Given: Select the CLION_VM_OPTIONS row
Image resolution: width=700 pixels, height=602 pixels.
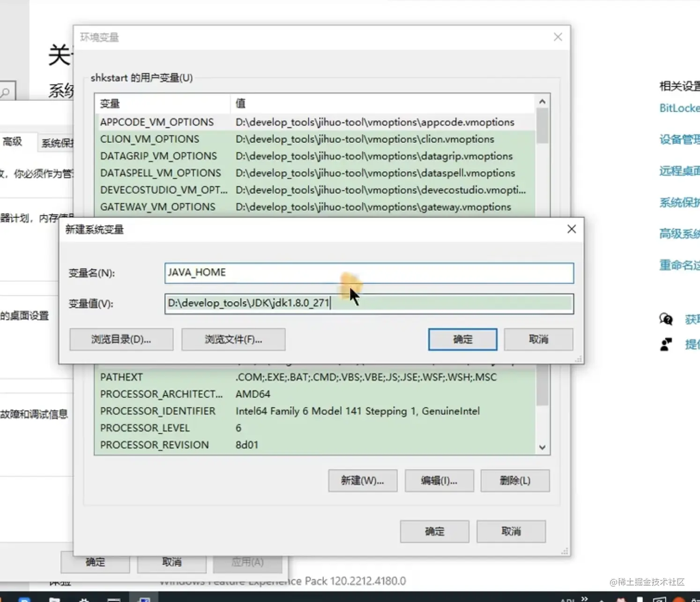Looking at the screenshot, I should (x=314, y=139).
